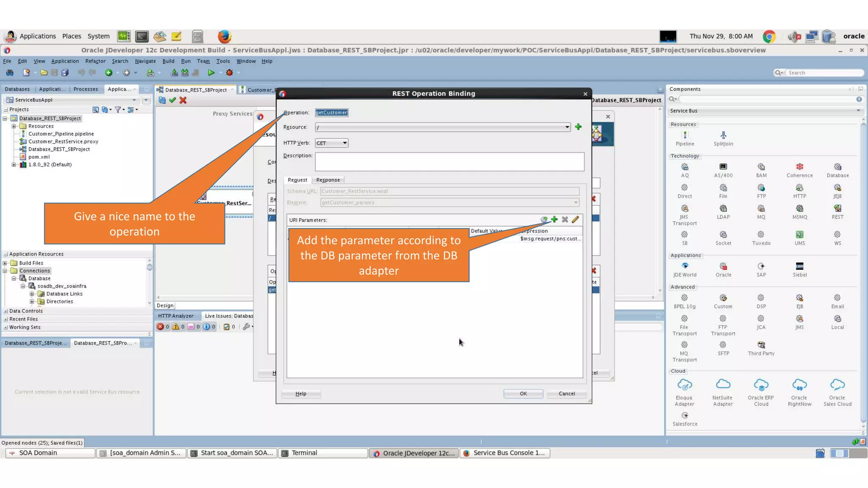Open the Refactor menu
This screenshot has height=488, width=868.
(95, 61)
